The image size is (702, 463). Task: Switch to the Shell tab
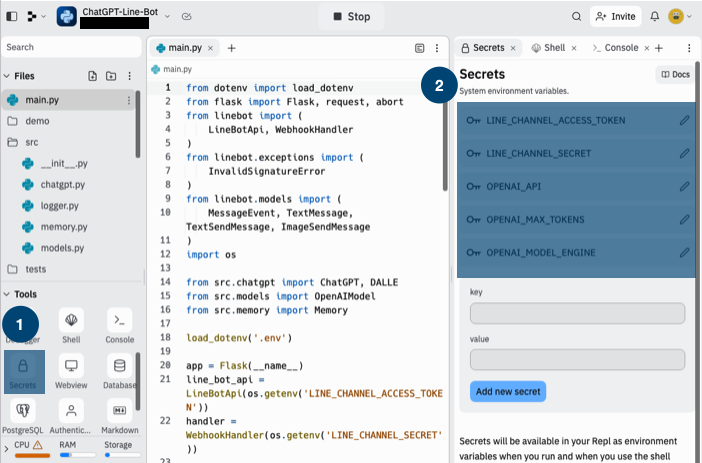(548, 48)
